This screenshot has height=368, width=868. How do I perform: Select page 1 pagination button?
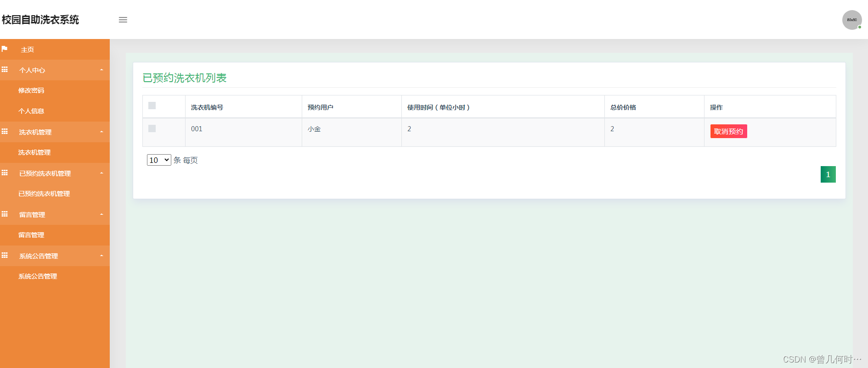click(828, 174)
